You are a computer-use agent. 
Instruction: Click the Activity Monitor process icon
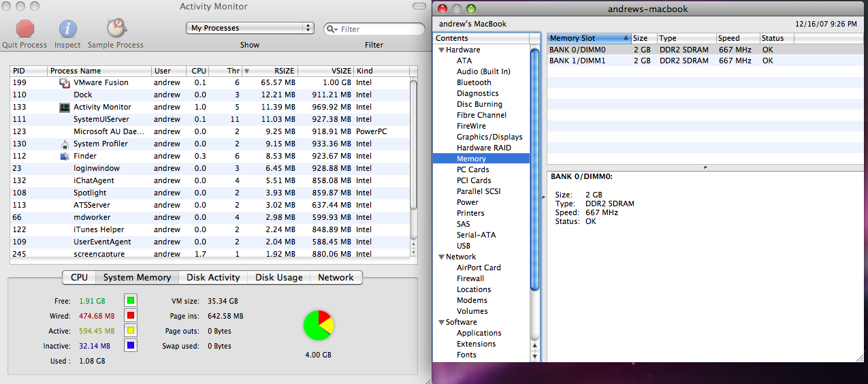(65, 108)
